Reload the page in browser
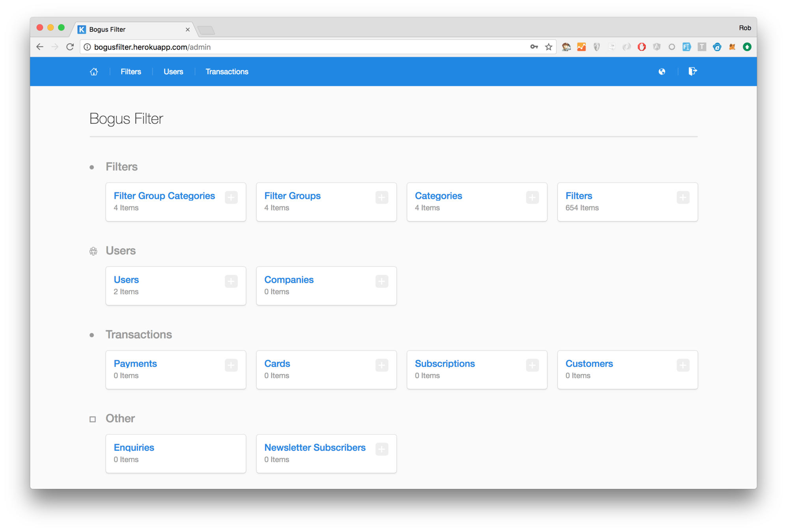The image size is (787, 532). click(x=70, y=47)
